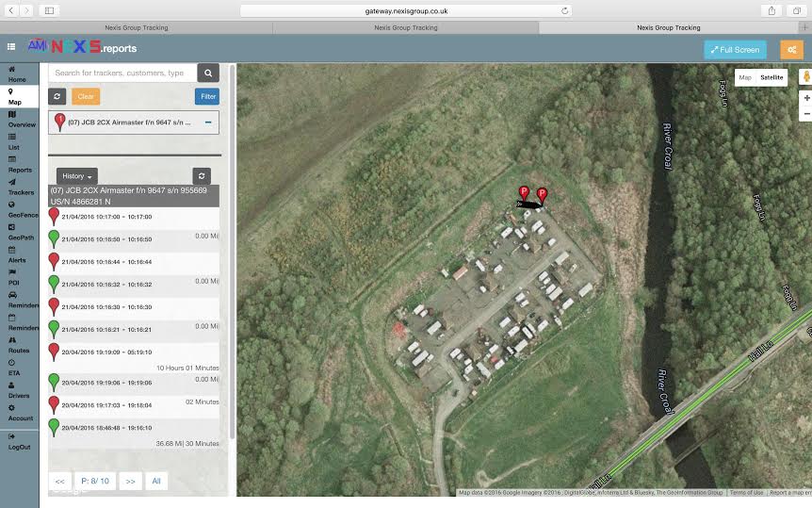
Task: Click the Safari share icon
Action: pyautogui.click(x=771, y=11)
